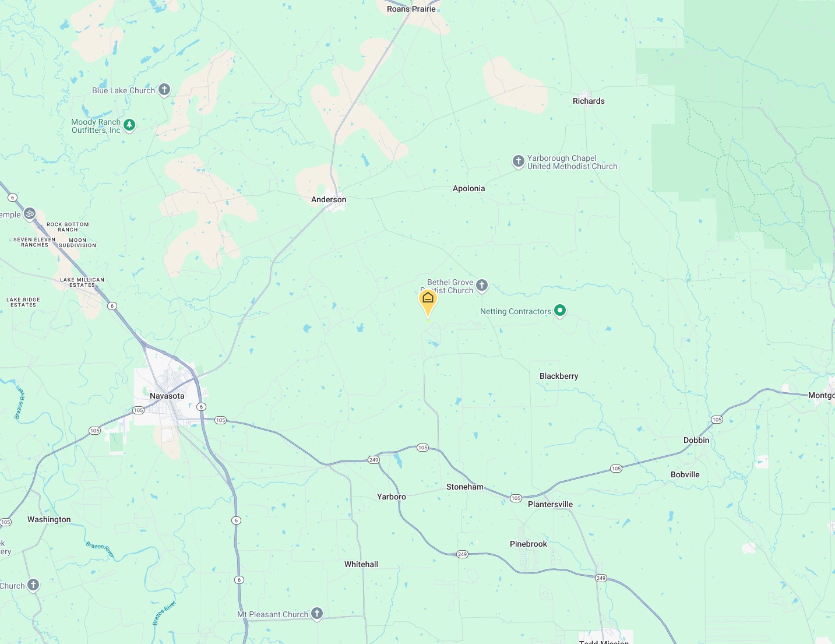Select the Whitehall place label
Screen dimensions: 835x644
pyautogui.click(x=361, y=564)
